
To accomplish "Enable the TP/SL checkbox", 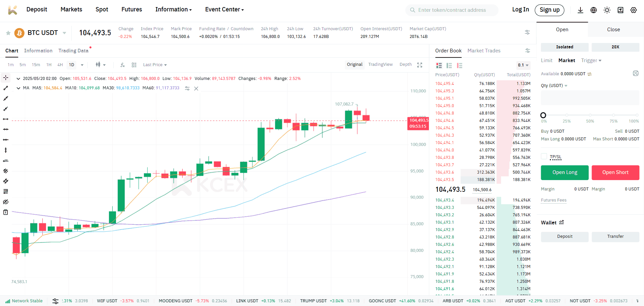I will pos(544,157).
